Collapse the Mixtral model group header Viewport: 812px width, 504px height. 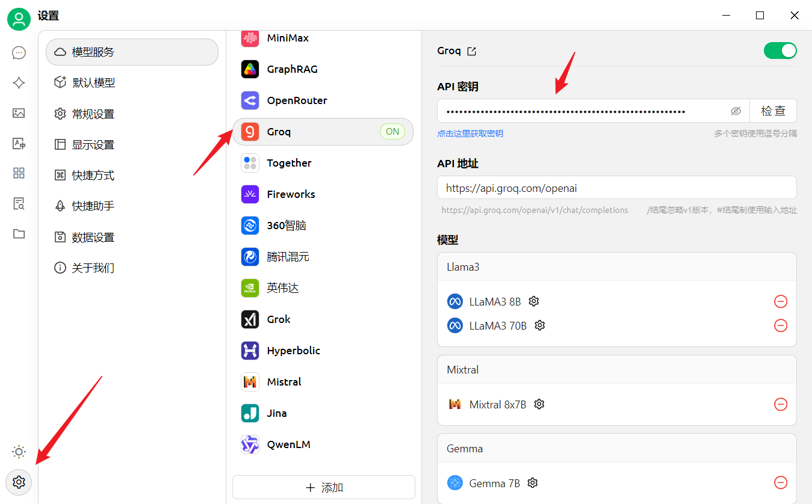pyautogui.click(x=617, y=370)
